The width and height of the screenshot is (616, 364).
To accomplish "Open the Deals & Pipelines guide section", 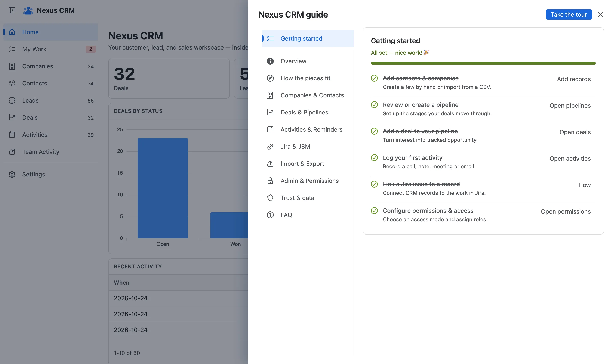I will (x=308, y=112).
